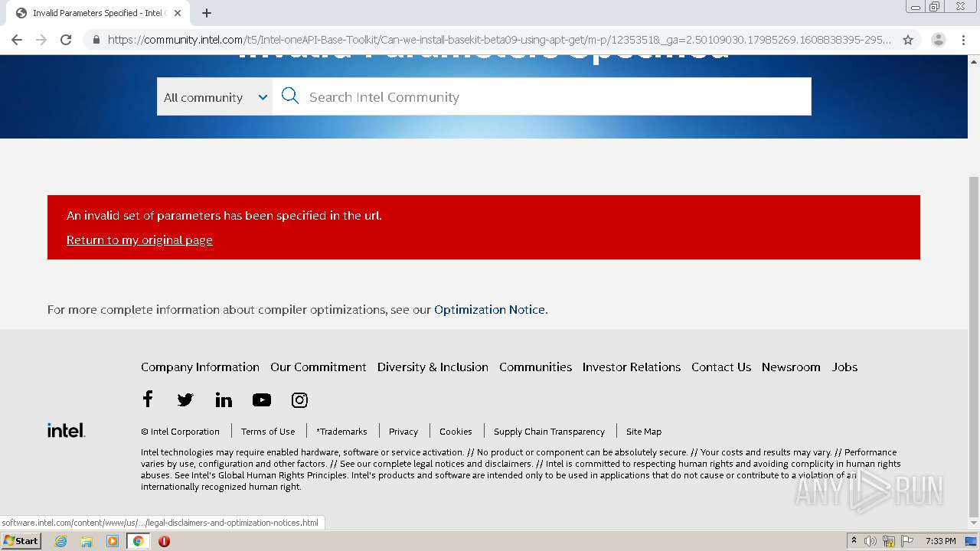Screen dimensions: 980x551
Task: Click the 7:33 PM system clock
Action: pyautogui.click(x=940, y=541)
